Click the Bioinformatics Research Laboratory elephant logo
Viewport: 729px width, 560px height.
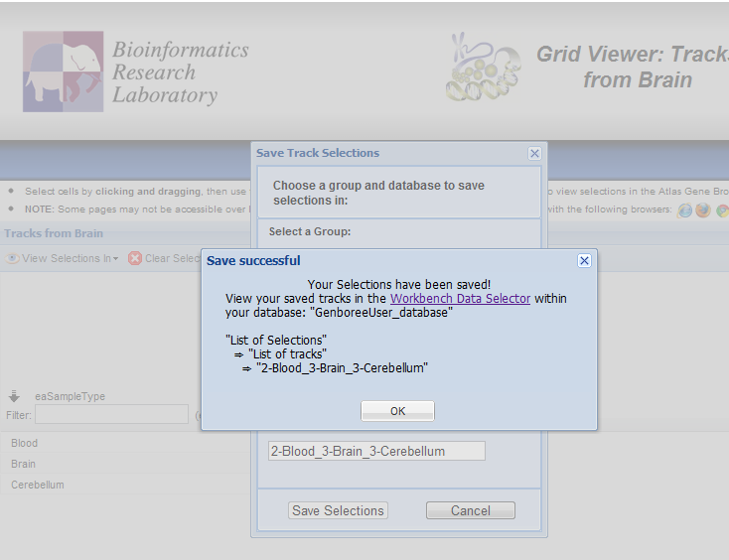(x=63, y=71)
